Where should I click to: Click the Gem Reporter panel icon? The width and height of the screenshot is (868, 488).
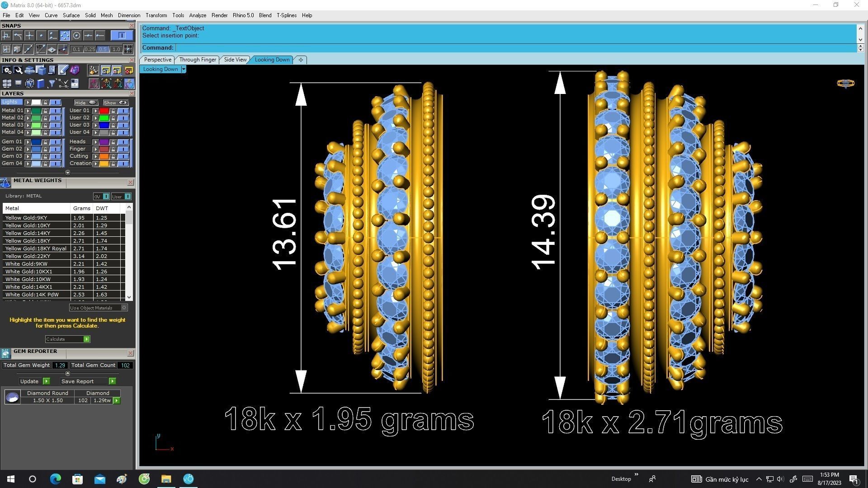(x=5, y=353)
